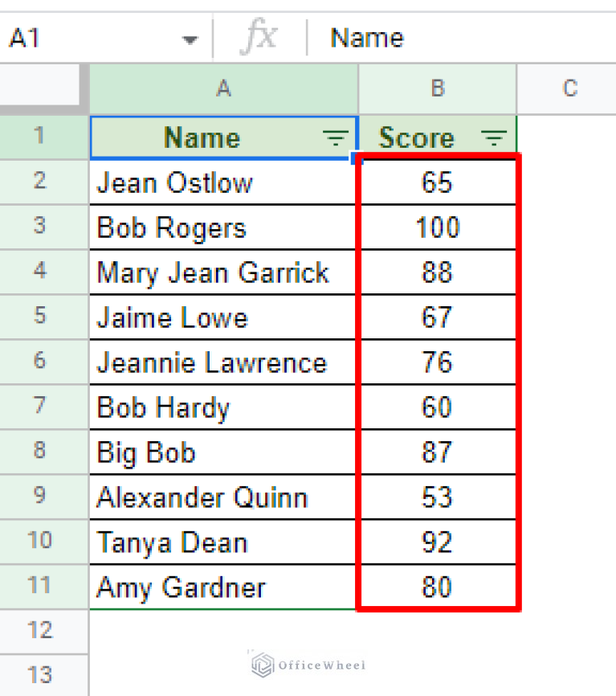
Task: Select the cell showing score 53
Action: pos(437,497)
